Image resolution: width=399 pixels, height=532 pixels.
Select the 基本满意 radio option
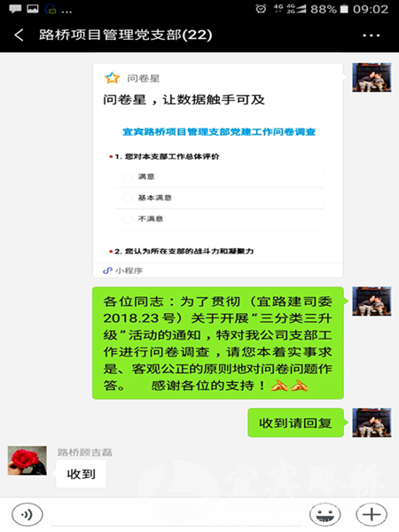pos(128,198)
